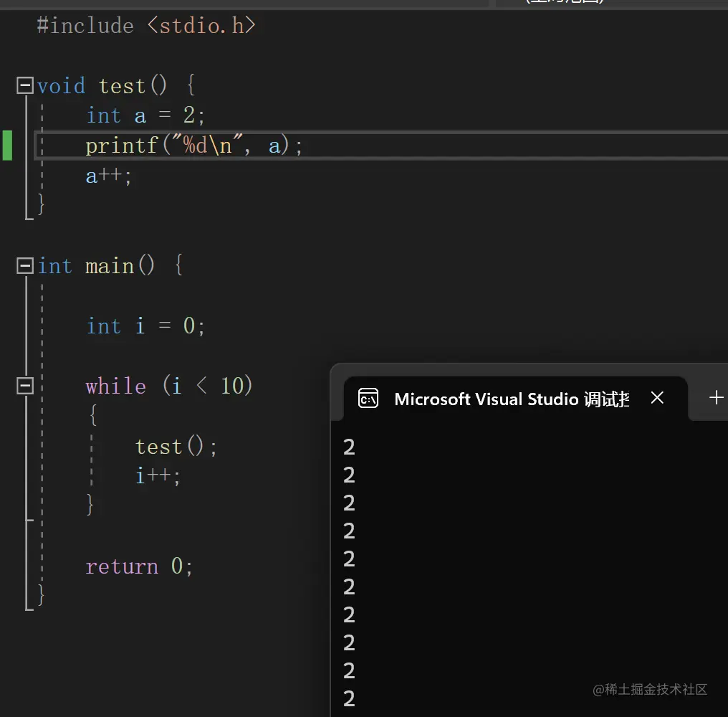Click the 'void' keyword of test function
The image size is (728, 717).
pos(62,87)
